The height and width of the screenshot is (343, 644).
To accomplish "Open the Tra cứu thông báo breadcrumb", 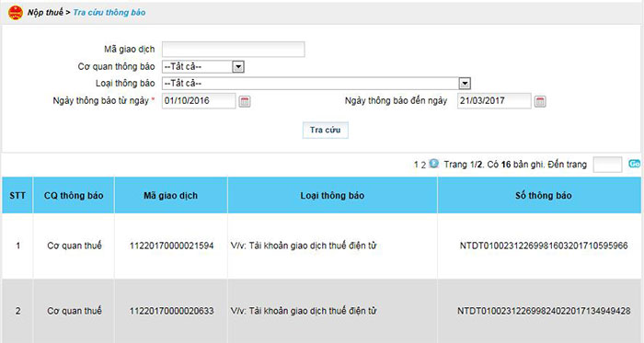I will (x=109, y=12).
